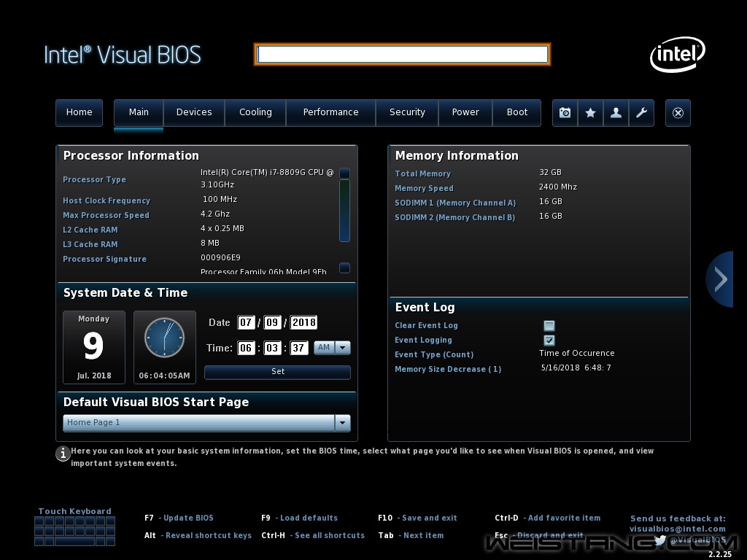The height and width of the screenshot is (560, 747).
Task: Click the date day field 09
Action: 272,323
